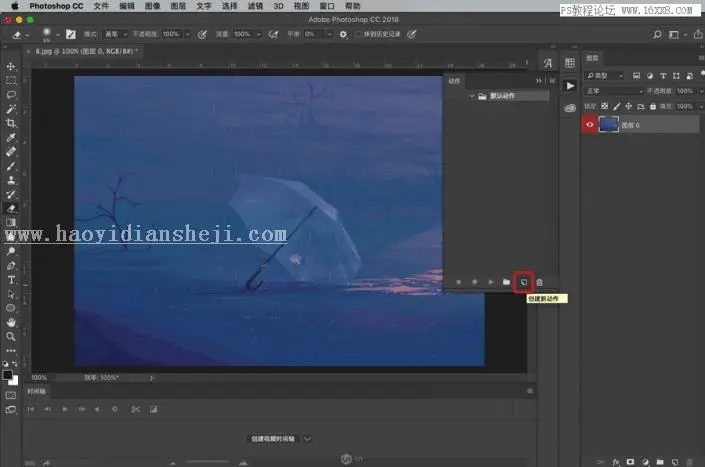Select the Magic Wand tool

[11, 109]
